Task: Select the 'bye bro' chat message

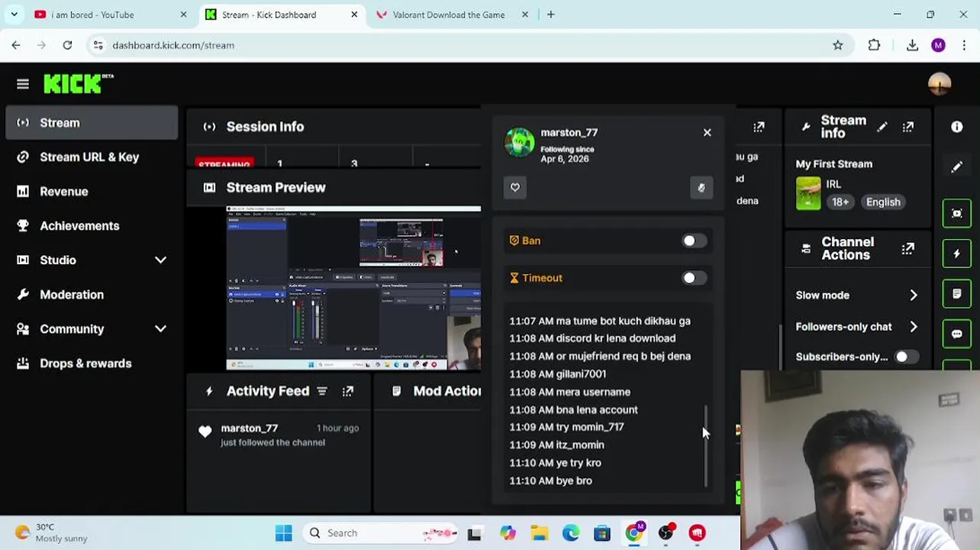Action: tap(550, 481)
